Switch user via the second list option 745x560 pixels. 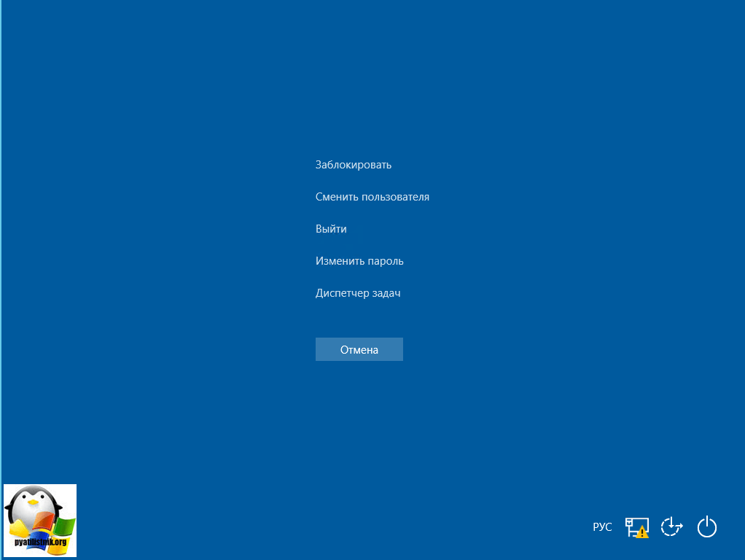[x=372, y=197]
